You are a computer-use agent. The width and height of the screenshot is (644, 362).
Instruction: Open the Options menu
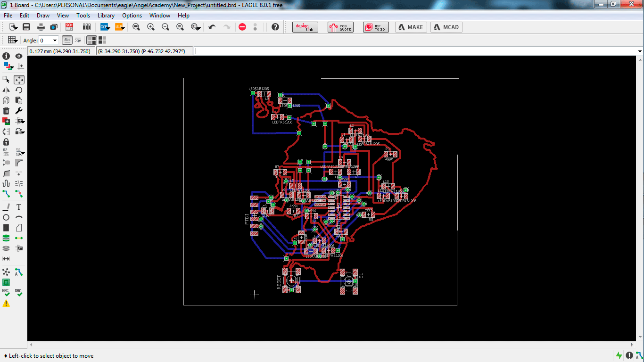tap(132, 16)
